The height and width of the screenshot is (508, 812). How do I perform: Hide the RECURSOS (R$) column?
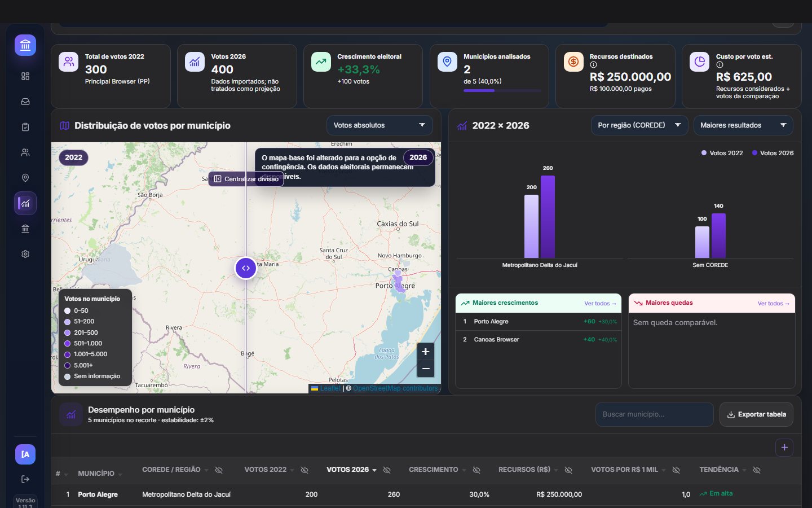click(x=568, y=470)
